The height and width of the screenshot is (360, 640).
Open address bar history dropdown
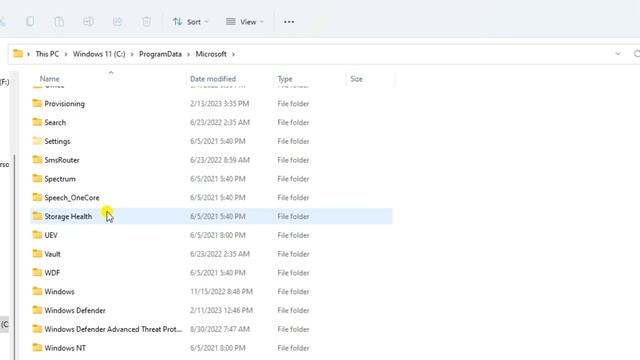coord(618,54)
